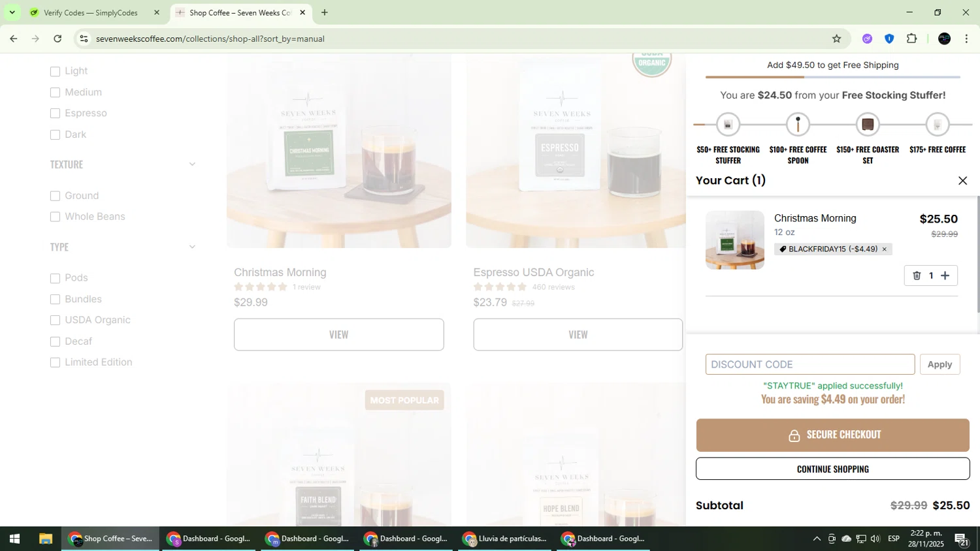Open the Christmas Morning product title link
Screen dimensions: 980x551
[x=280, y=272]
